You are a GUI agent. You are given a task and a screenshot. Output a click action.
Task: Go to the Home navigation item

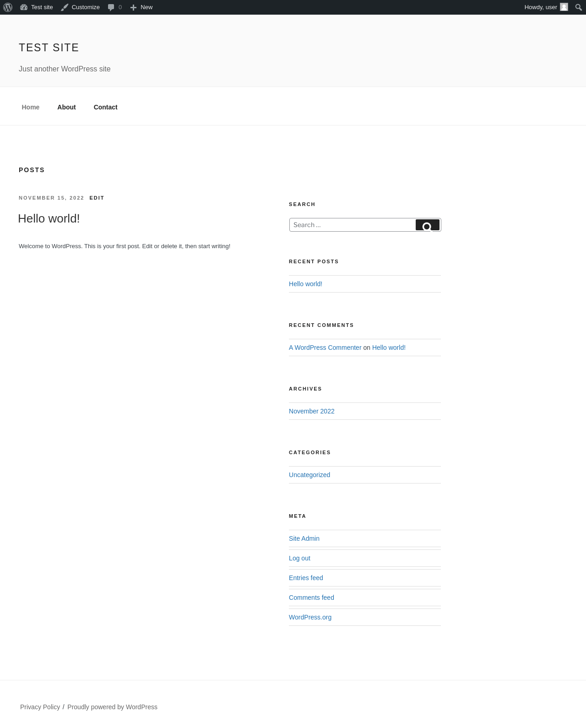31,107
